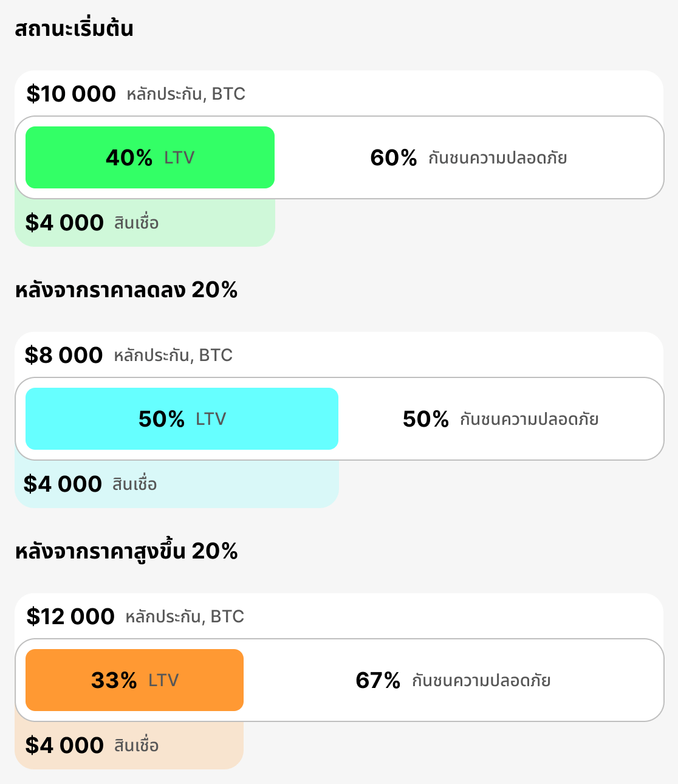678x784 pixels.
Task: Select the 67% safety buffer section
Action: 453,681
